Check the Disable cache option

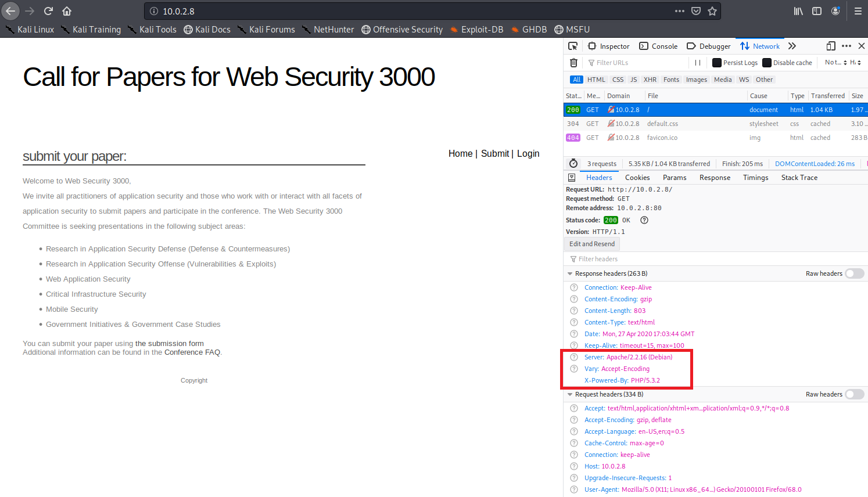coord(767,63)
